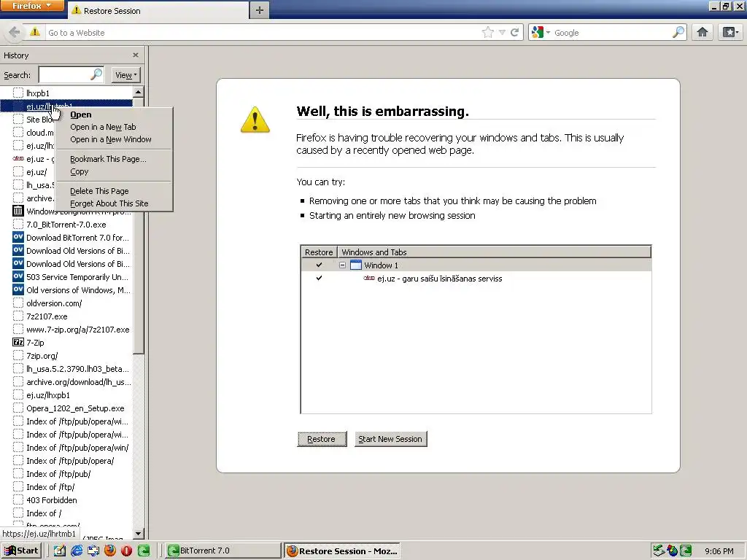The image size is (747, 560).
Task: Select Index of /ftp/ history entry
Action: pos(66,487)
